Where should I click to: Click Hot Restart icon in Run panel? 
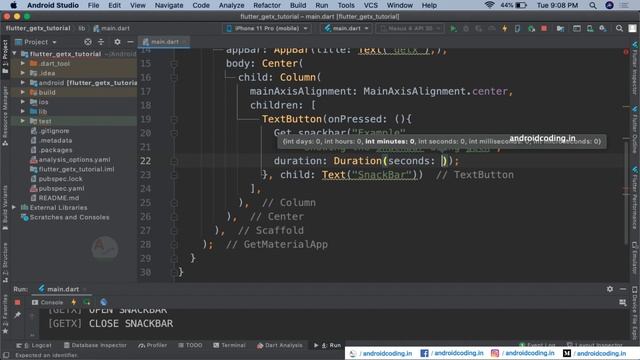[87, 302]
